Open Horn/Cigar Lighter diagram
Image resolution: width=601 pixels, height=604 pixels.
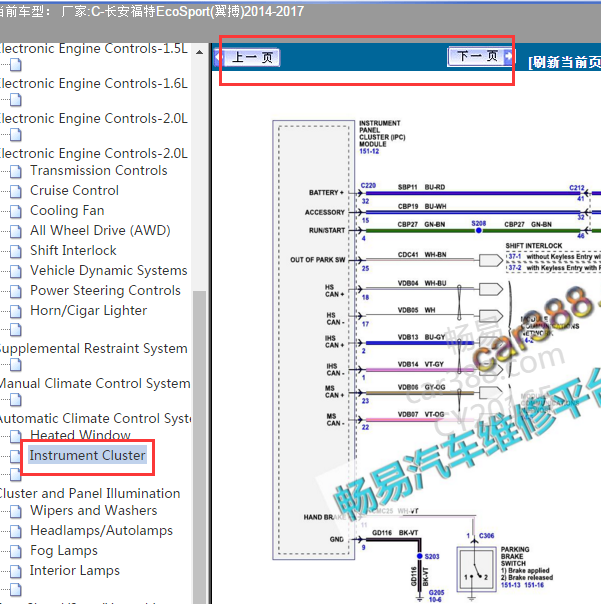point(89,310)
